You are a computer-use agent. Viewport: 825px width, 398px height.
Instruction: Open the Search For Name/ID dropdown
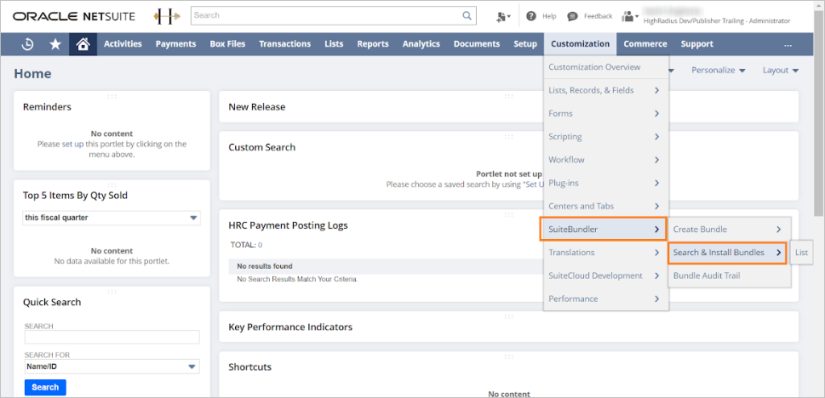tap(112, 366)
